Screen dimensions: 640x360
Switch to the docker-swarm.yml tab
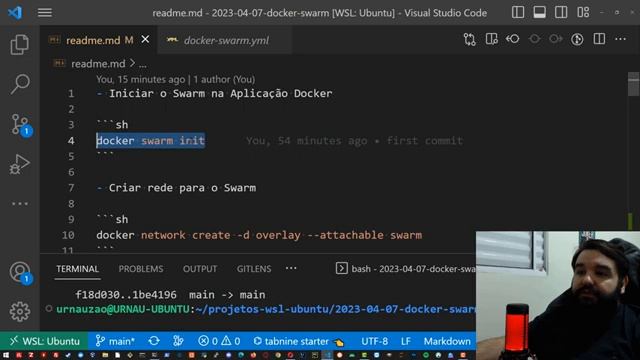(x=226, y=40)
